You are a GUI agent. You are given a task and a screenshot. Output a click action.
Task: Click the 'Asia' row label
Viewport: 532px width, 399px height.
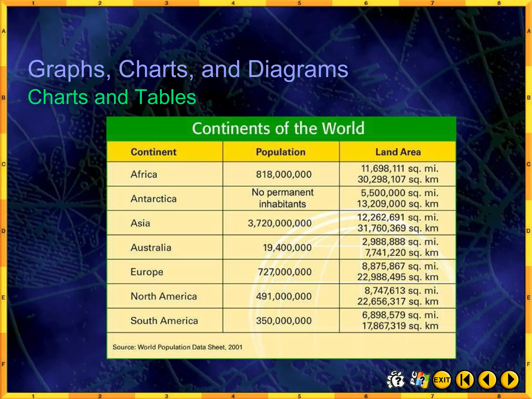click(x=140, y=223)
